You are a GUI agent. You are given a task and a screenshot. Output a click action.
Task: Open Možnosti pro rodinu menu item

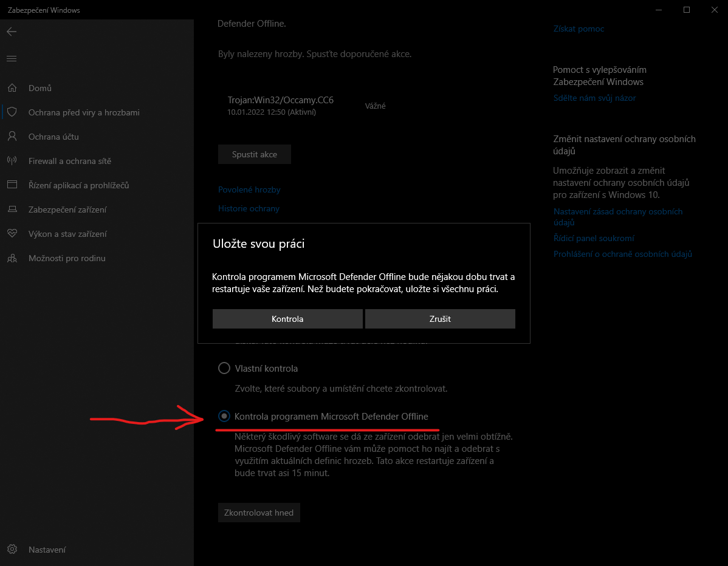tap(67, 258)
